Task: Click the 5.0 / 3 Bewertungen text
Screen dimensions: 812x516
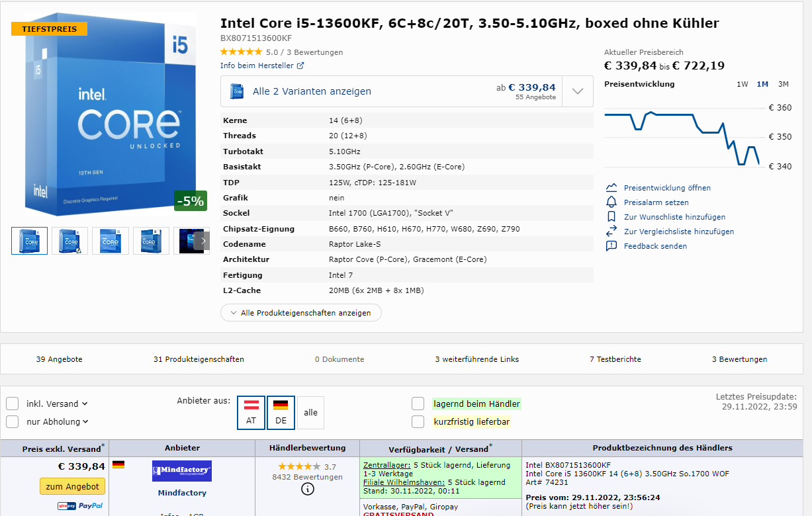Action: tap(304, 52)
